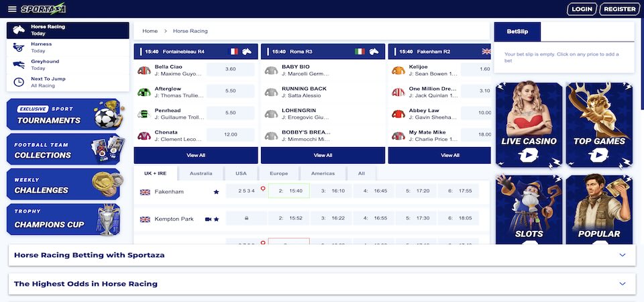Click the play icon on Top Games
This screenshot has height=302, width=644.
point(599,155)
